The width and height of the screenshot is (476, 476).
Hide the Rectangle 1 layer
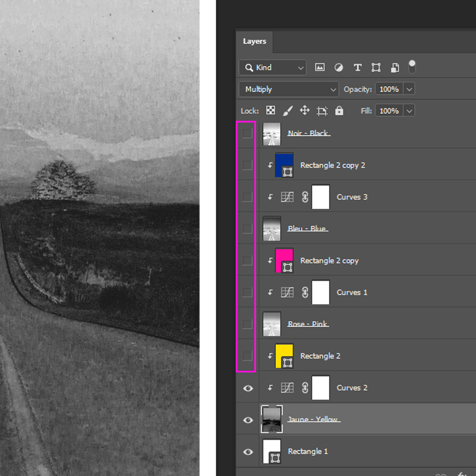coord(248,452)
